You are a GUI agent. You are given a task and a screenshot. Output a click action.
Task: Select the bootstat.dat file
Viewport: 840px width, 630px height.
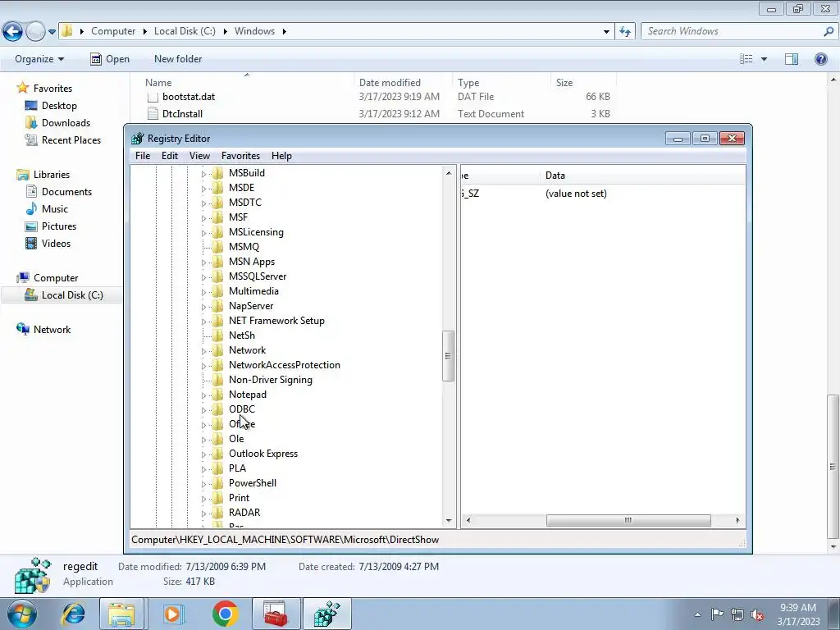click(189, 97)
